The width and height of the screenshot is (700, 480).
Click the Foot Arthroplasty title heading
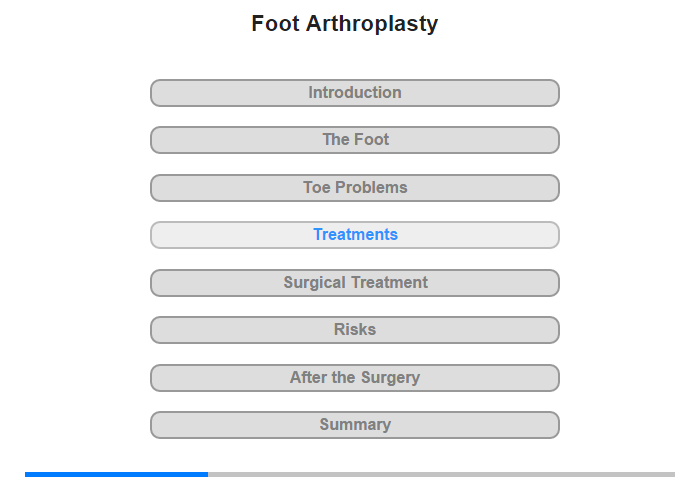[x=345, y=24]
